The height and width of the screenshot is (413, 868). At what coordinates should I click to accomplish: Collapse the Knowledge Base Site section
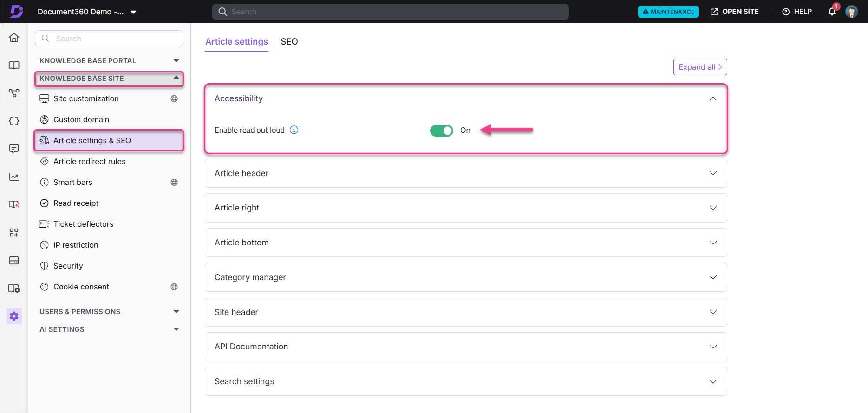176,78
